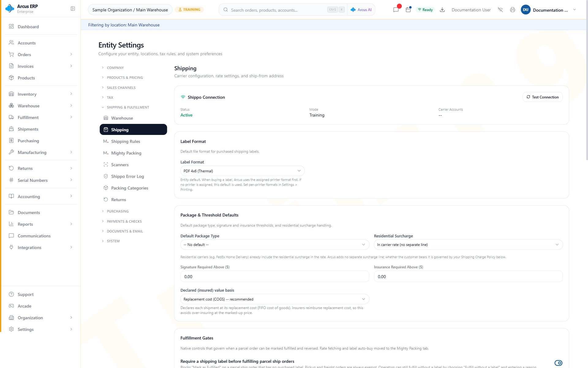Expand Accounting submenu in sidebar
588x368 pixels.
coord(71,196)
